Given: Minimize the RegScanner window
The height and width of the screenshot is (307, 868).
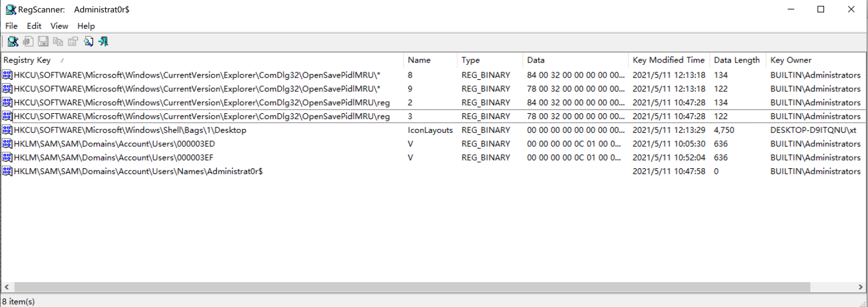Looking at the screenshot, I should coord(790,9).
